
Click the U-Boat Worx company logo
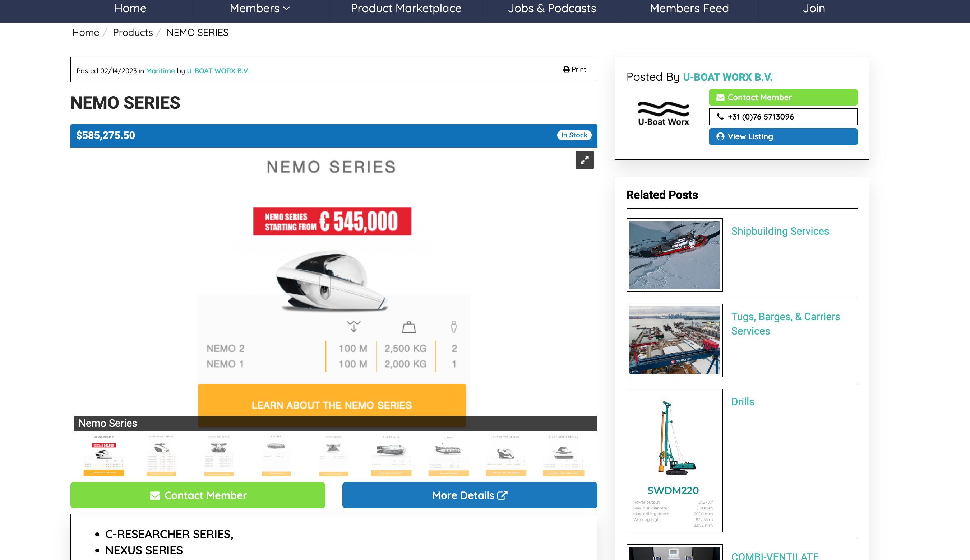tap(663, 114)
